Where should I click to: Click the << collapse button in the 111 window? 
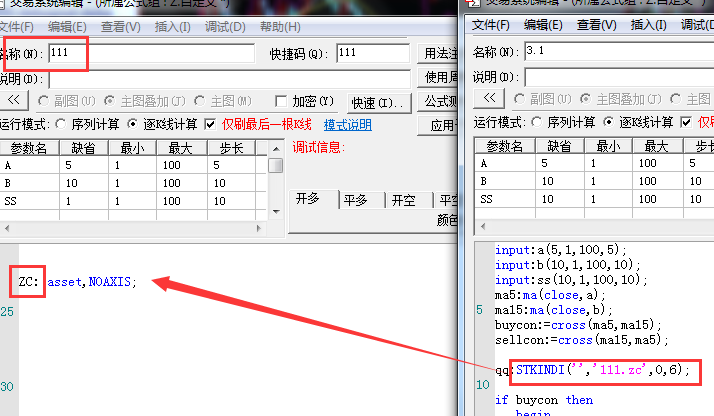(x=15, y=101)
